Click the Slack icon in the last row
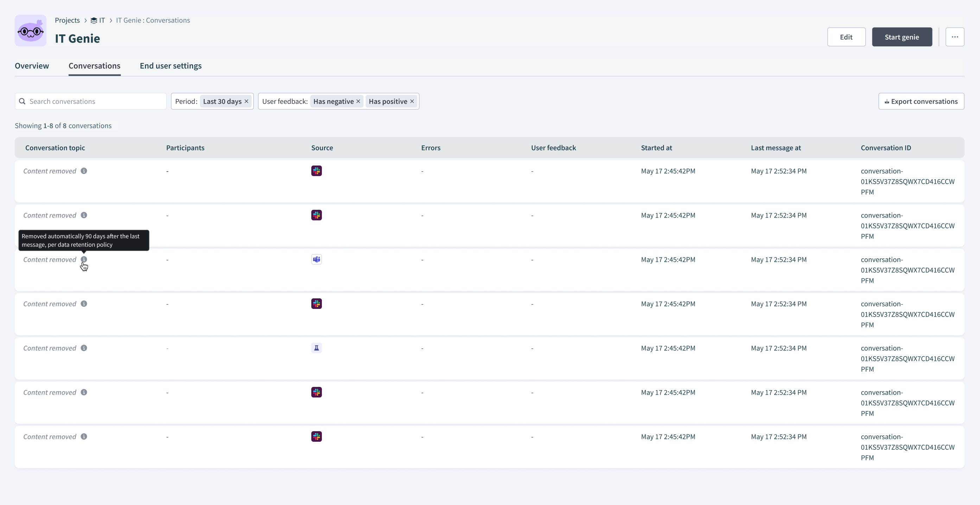The width and height of the screenshot is (980, 505). point(317,436)
